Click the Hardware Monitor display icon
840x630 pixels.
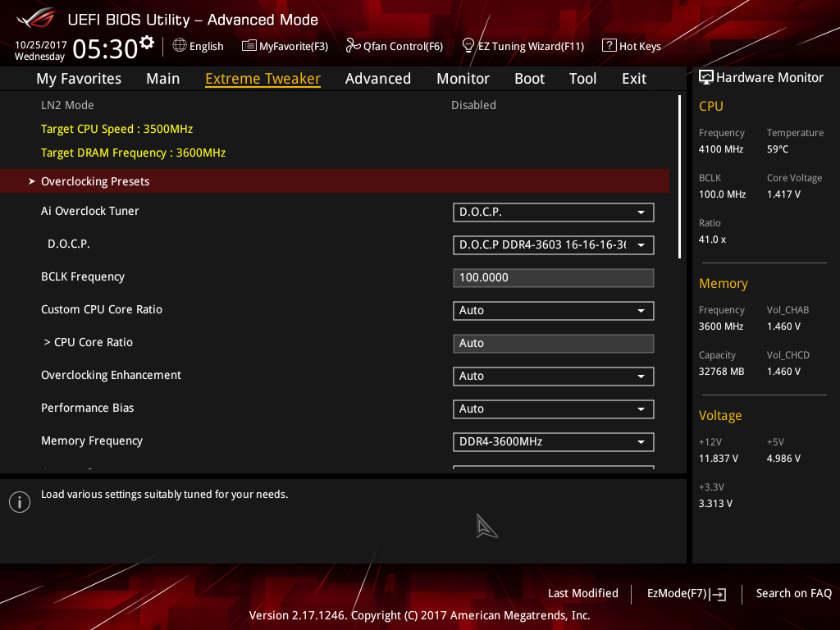click(x=706, y=78)
